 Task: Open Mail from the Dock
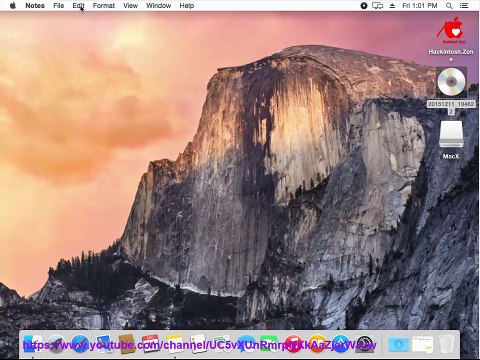pos(104,344)
